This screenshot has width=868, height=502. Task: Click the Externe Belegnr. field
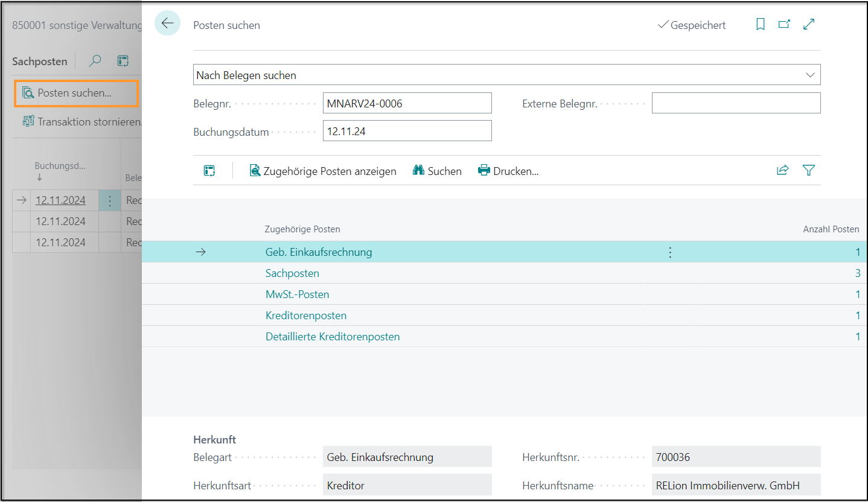736,103
